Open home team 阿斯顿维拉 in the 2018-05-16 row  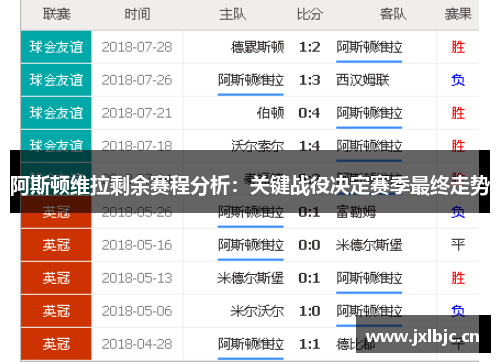(x=251, y=245)
